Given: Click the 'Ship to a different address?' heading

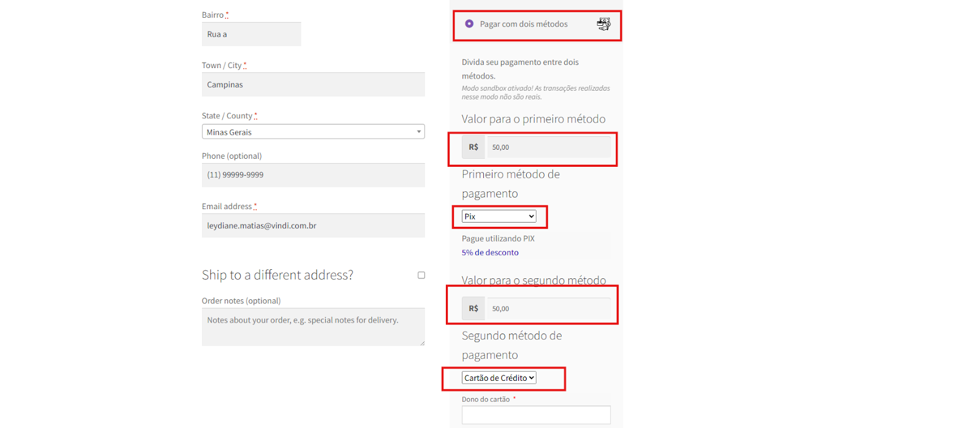Looking at the screenshot, I should tap(277, 275).
